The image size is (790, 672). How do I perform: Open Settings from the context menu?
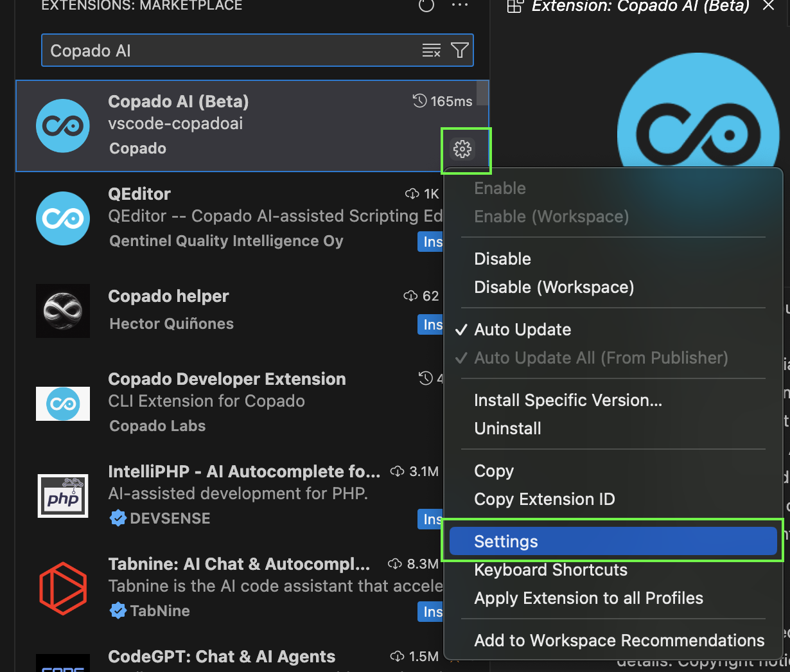[x=613, y=542]
